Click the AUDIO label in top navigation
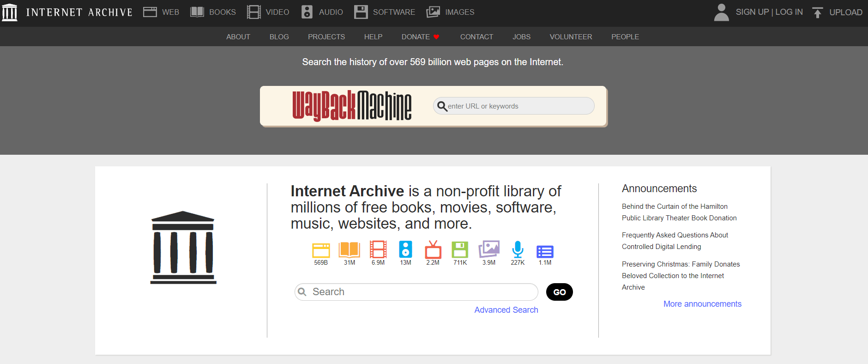The image size is (868, 364). click(331, 12)
